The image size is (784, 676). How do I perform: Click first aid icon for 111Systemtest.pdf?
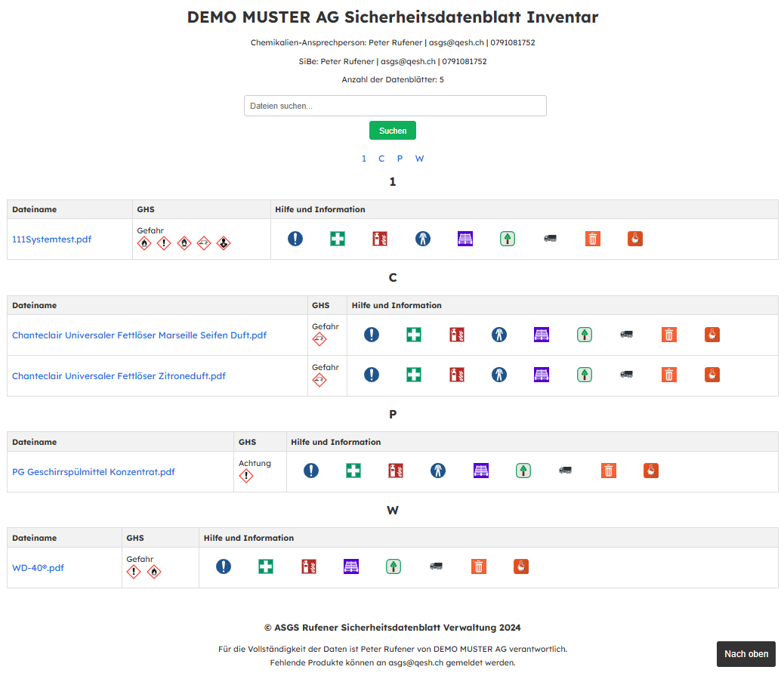point(338,239)
